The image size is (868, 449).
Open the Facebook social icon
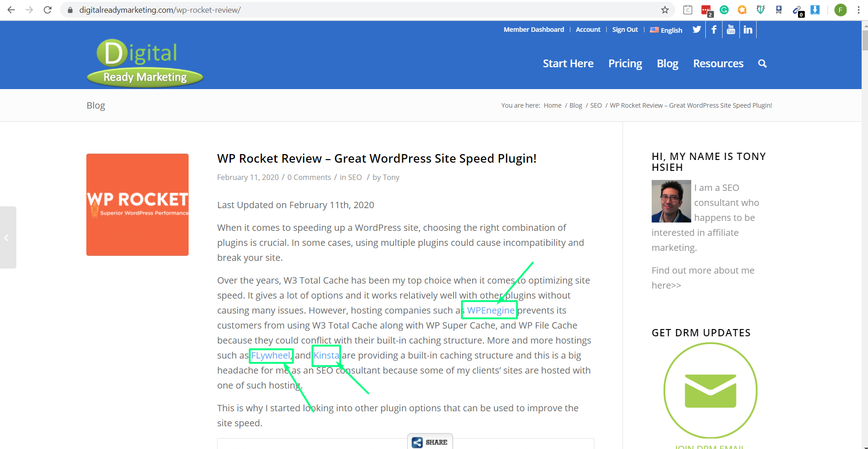tap(714, 30)
